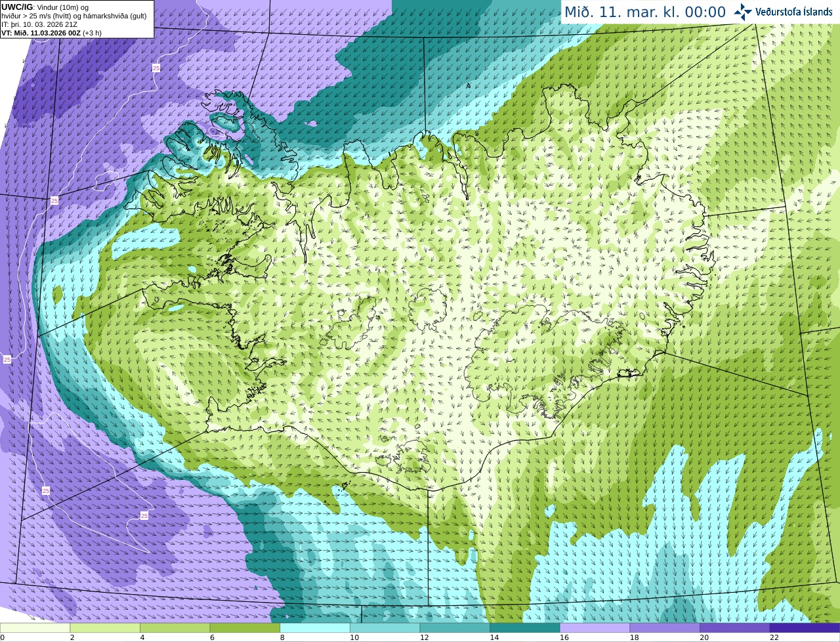
Task: Click the scale label 10
Action: 354,637
